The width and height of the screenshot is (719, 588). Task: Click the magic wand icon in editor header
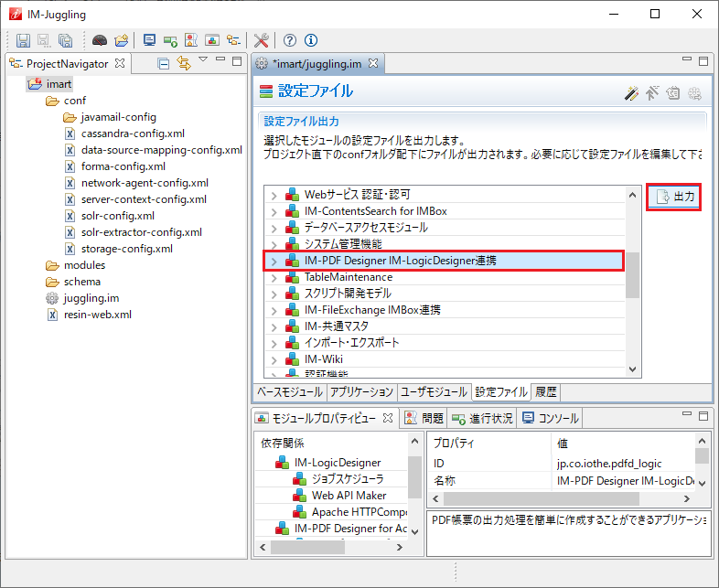coord(631,93)
